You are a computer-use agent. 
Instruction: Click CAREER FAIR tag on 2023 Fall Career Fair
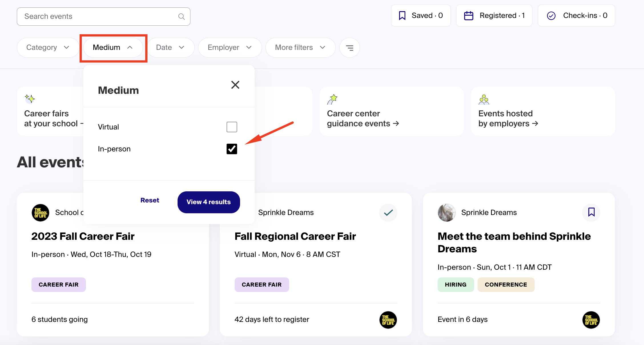pos(59,285)
